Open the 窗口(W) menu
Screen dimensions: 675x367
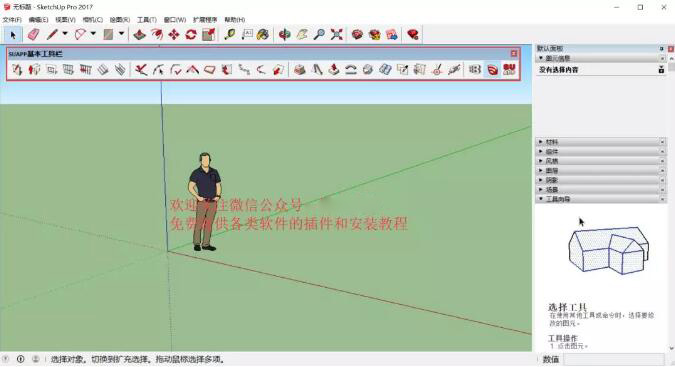(175, 20)
